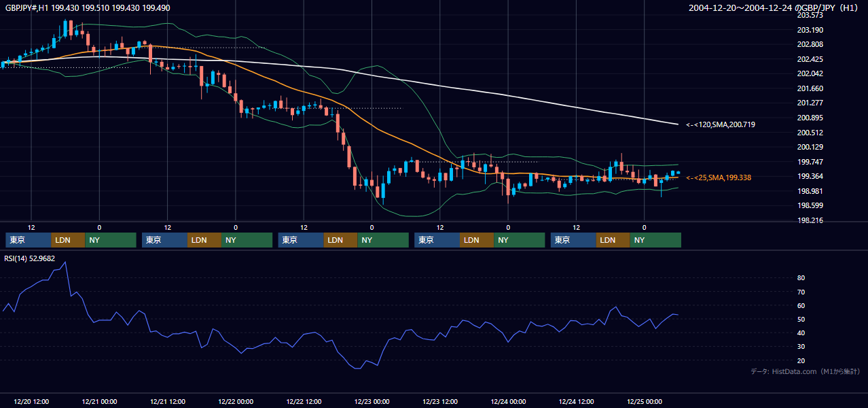
Task: Select the 25 SMA label reading 199.338
Action: pyautogui.click(x=720, y=177)
